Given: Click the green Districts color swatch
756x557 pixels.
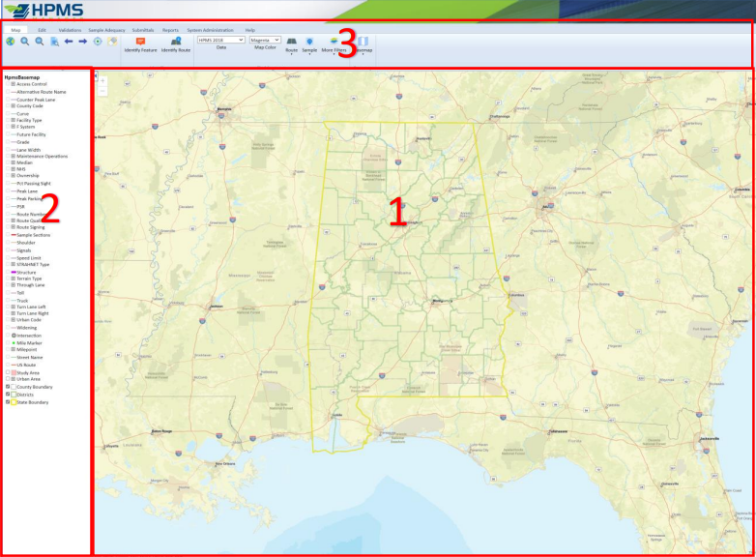Looking at the screenshot, I should click(14, 395).
